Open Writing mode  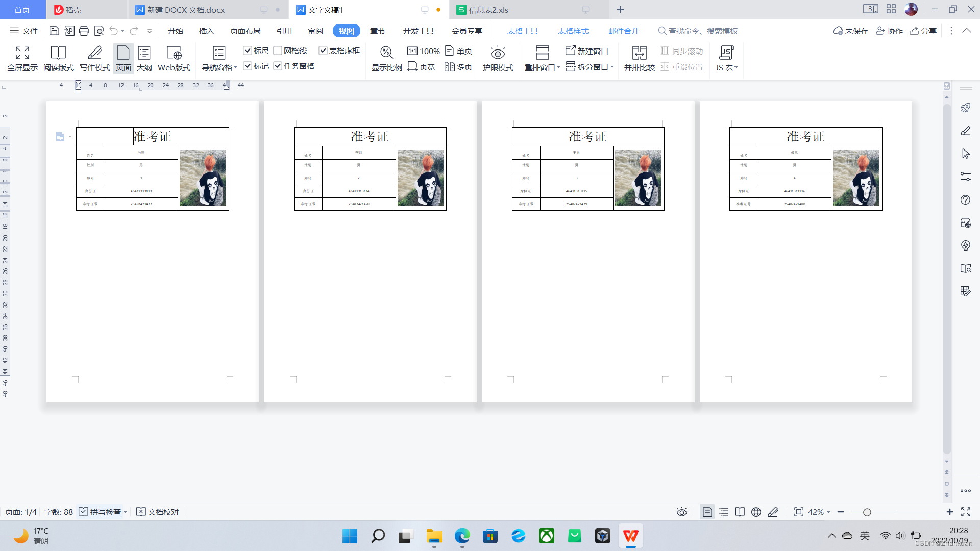click(94, 53)
